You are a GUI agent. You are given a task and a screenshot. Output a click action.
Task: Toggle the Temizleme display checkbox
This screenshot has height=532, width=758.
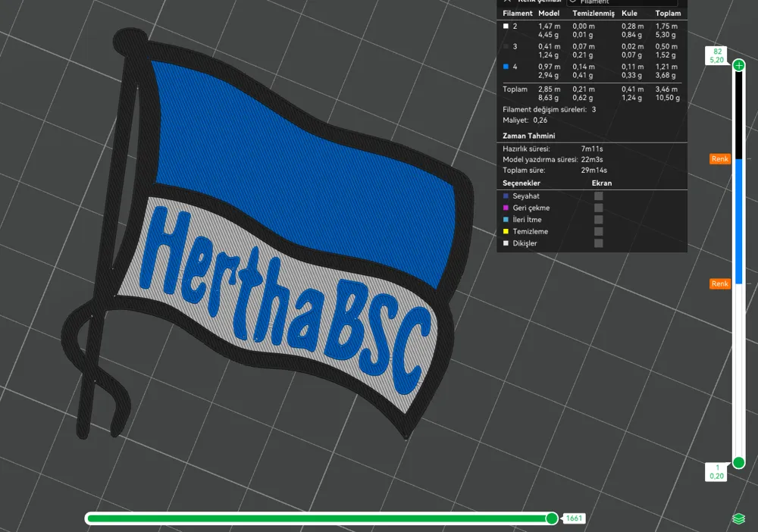pyautogui.click(x=599, y=231)
